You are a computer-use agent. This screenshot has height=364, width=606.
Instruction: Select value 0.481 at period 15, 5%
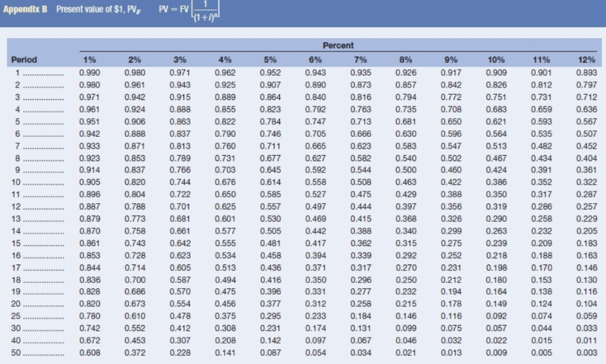point(270,243)
